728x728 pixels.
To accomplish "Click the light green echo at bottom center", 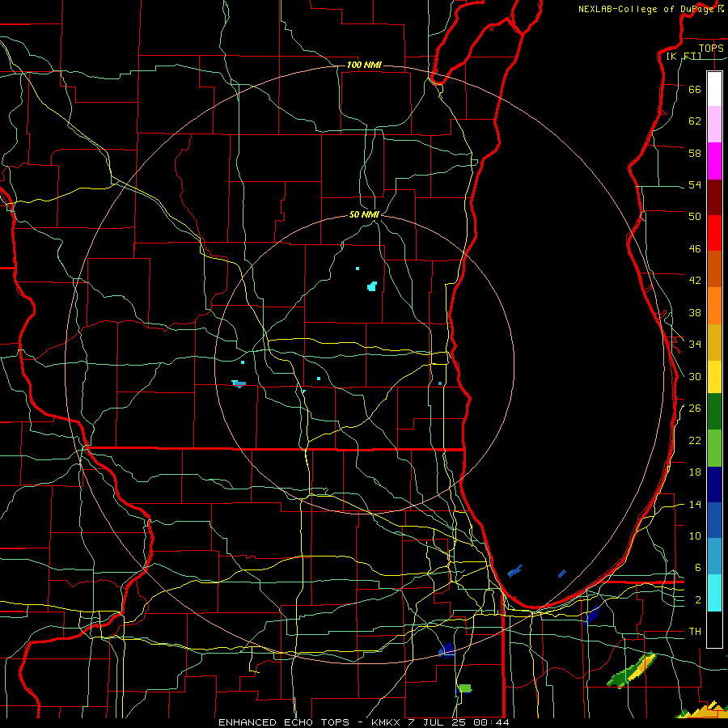I will coord(464,688).
